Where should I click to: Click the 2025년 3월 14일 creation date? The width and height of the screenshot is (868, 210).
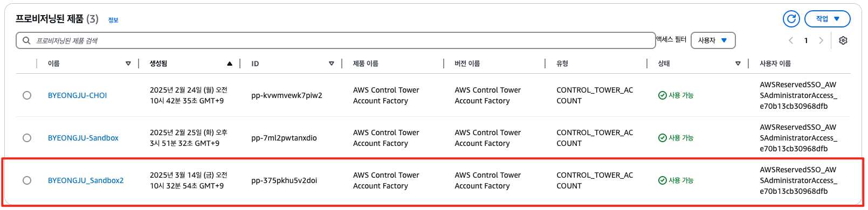pos(189,180)
